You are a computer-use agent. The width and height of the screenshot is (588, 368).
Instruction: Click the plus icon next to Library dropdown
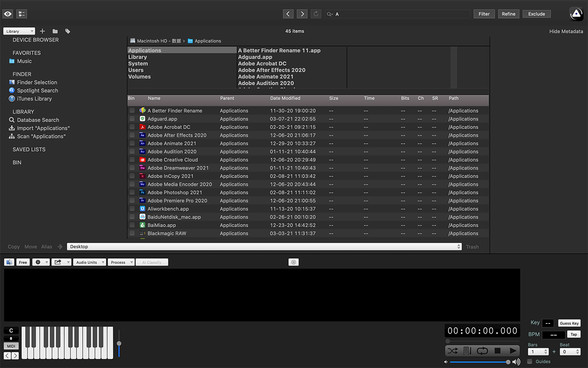pos(43,31)
